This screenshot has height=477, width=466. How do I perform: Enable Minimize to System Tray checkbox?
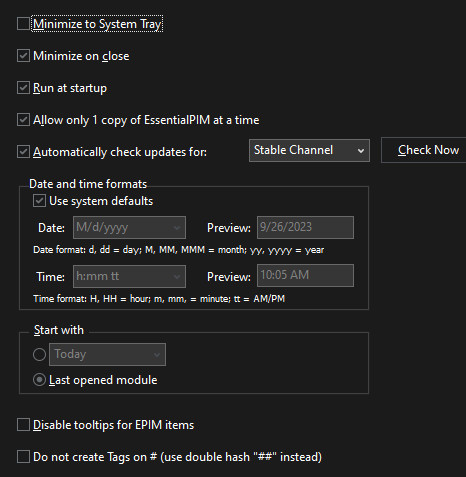[23, 24]
